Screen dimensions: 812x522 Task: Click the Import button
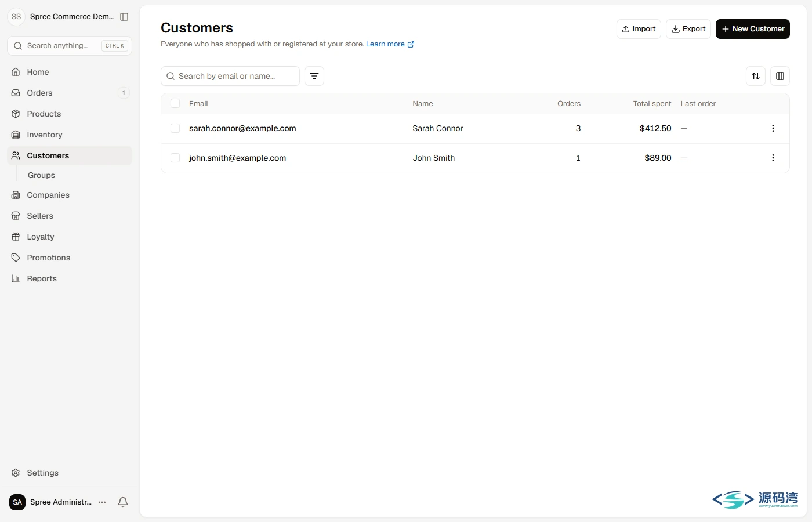[639, 29]
